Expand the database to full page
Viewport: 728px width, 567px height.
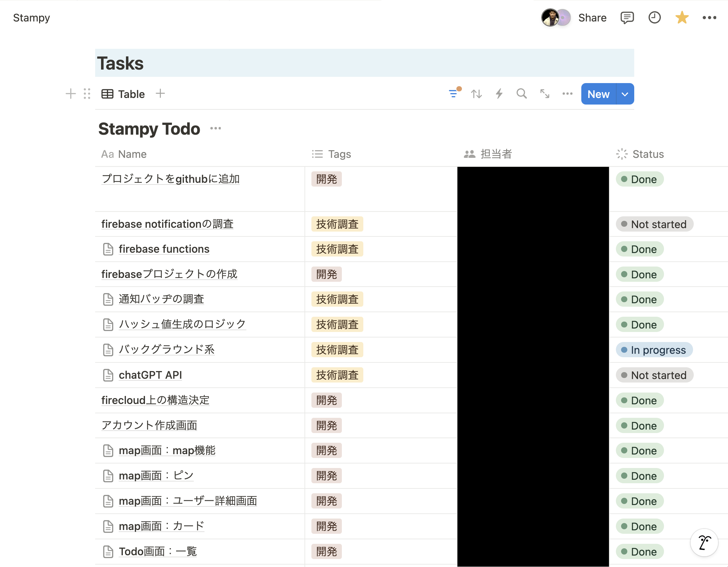[544, 93]
